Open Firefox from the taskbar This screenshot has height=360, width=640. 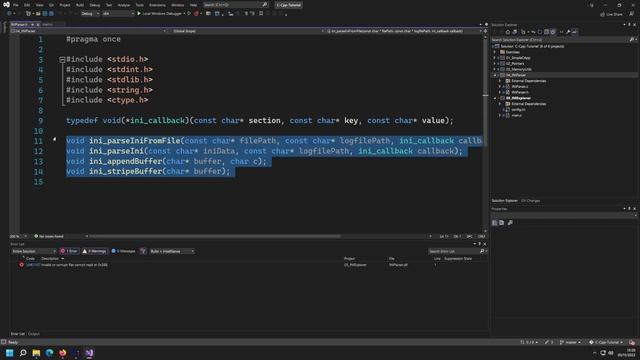pyautogui.click(x=62, y=353)
